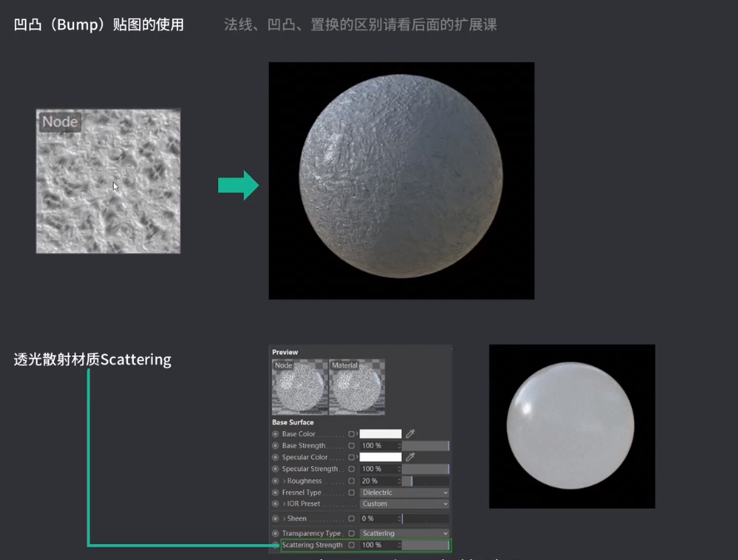This screenshot has height=560, width=738.
Task: Click the circle icon beside IOR Preset
Action: click(275, 503)
